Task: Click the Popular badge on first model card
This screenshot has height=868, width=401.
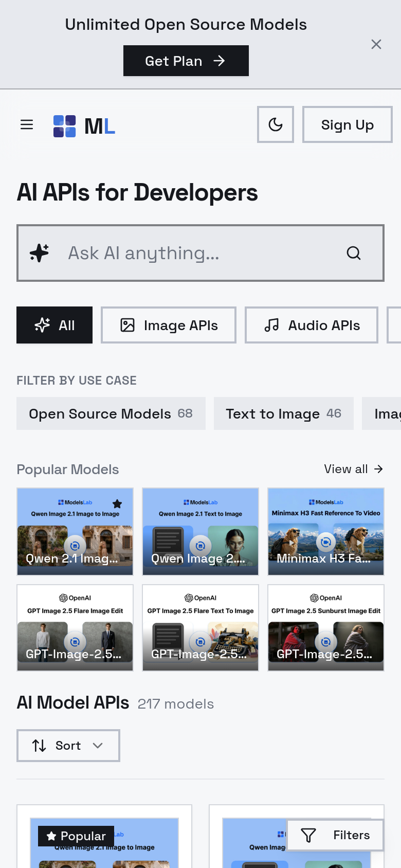Action: click(76, 836)
